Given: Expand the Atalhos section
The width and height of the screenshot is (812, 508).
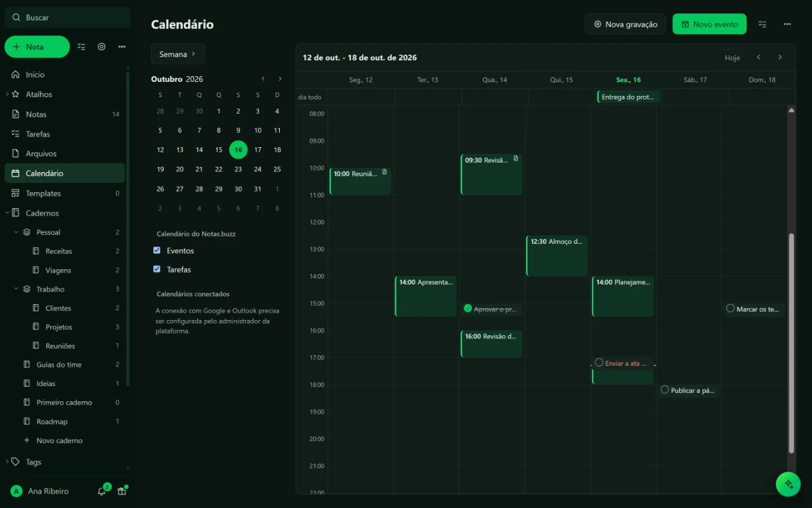Looking at the screenshot, I should click(7, 94).
